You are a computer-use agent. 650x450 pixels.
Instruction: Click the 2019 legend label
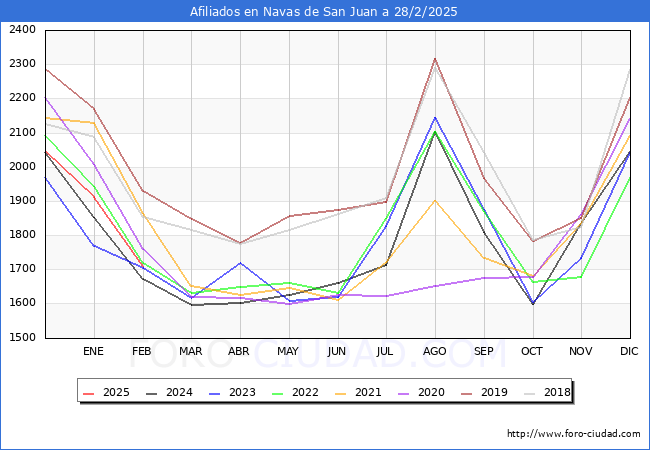(494, 392)
